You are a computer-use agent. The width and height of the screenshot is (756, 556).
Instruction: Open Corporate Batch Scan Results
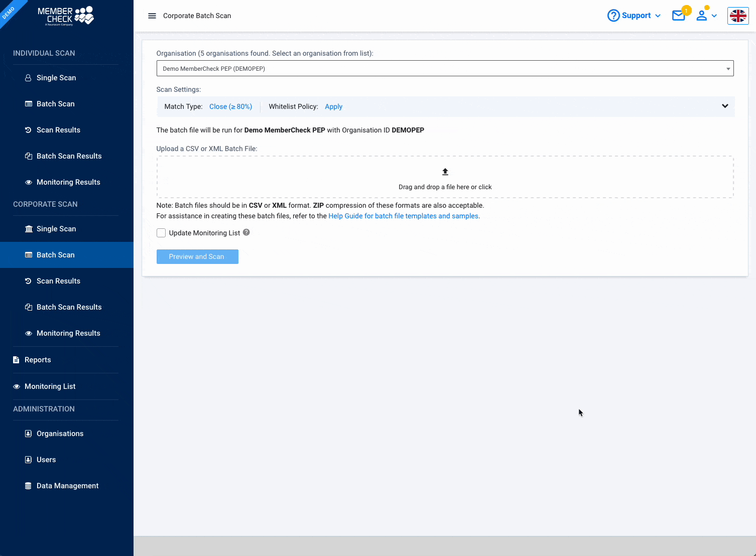click(67, 307)
